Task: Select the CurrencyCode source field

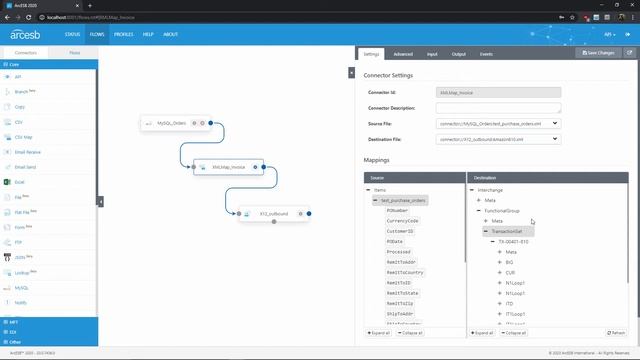Action: (x=402, y=221)
